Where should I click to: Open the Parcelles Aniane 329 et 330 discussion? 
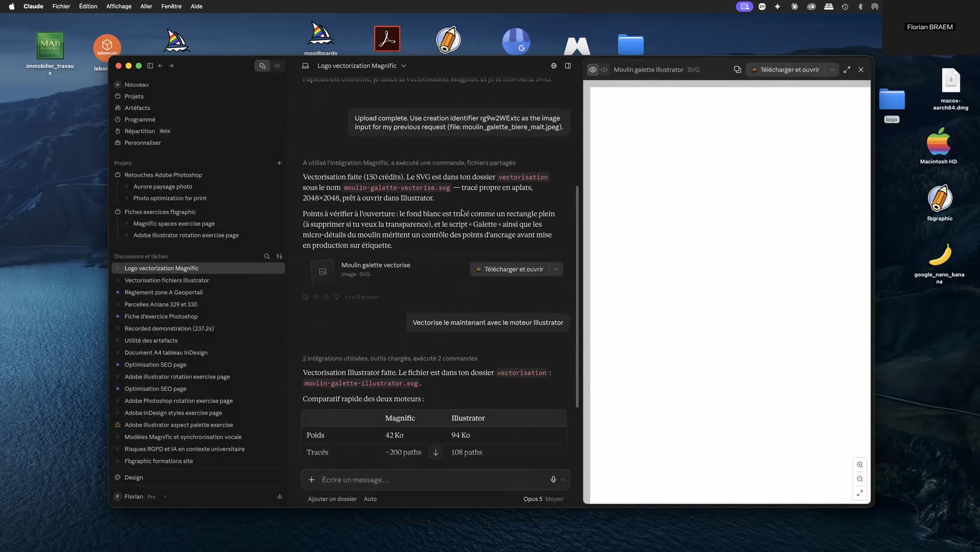point(161,305)
